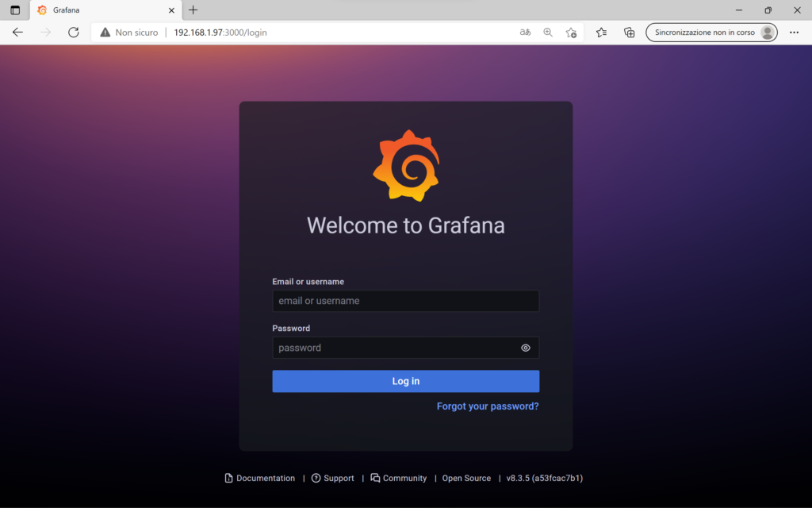Click the Support question mark icon

316,478
